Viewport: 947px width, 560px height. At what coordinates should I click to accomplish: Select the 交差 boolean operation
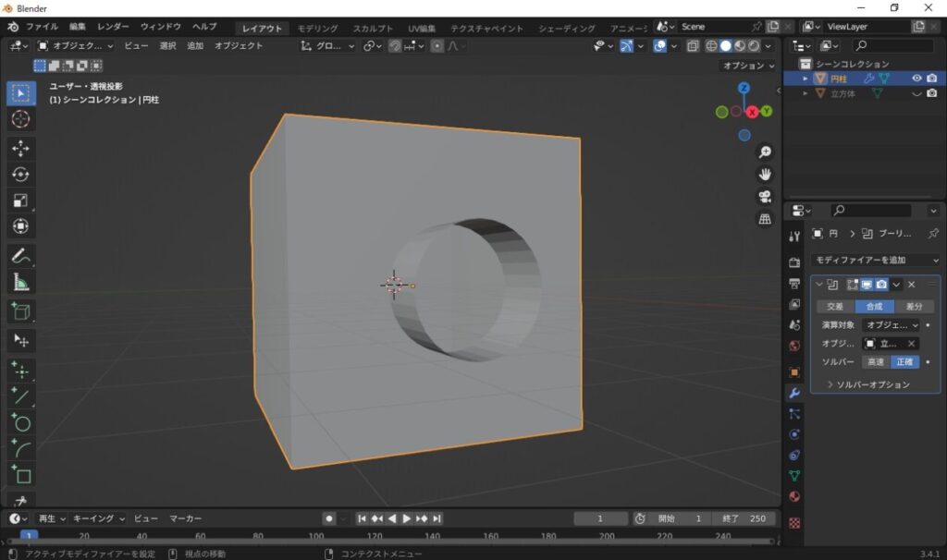835,307
